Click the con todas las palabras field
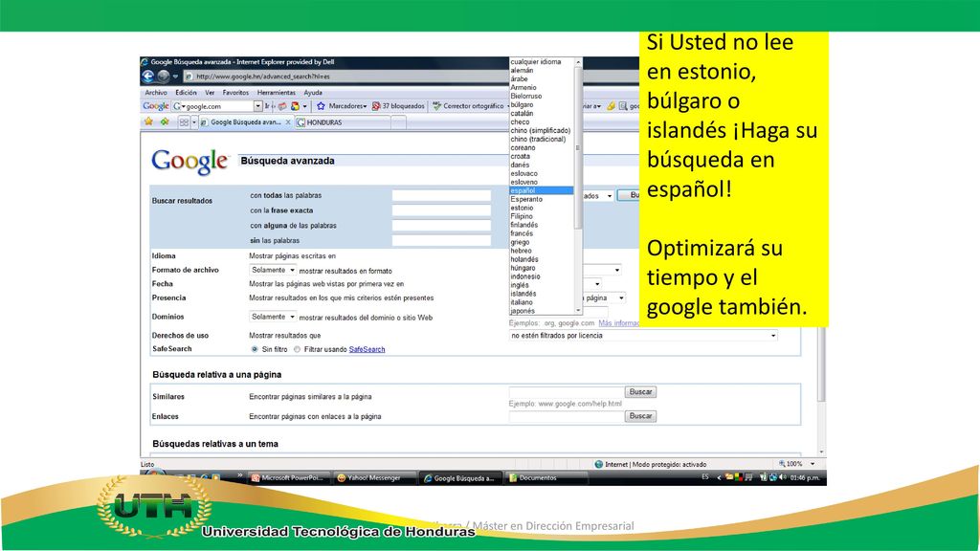The image size is (980, 551). [441, 195]
